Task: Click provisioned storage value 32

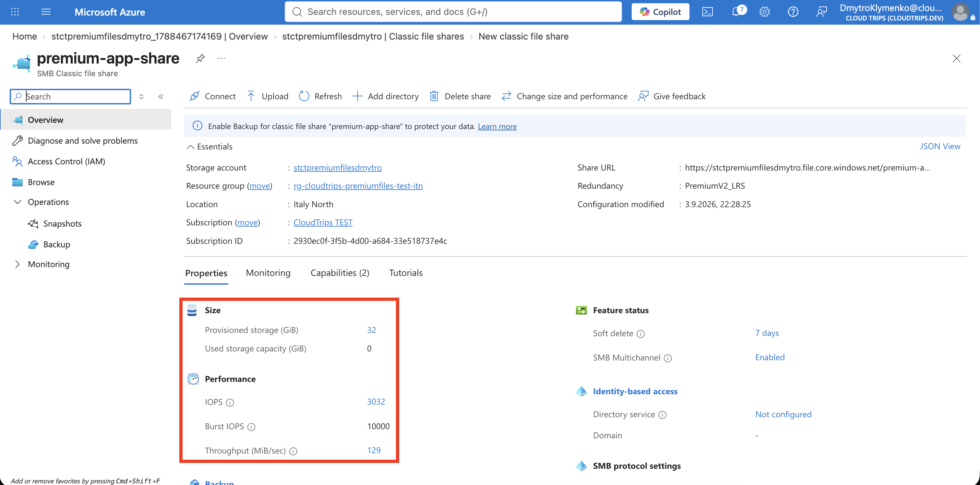Action: 371,330
